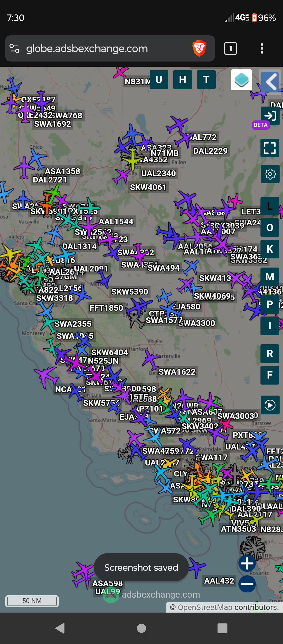Tap the Android recents button
The image size is (283, 644).
222,628
